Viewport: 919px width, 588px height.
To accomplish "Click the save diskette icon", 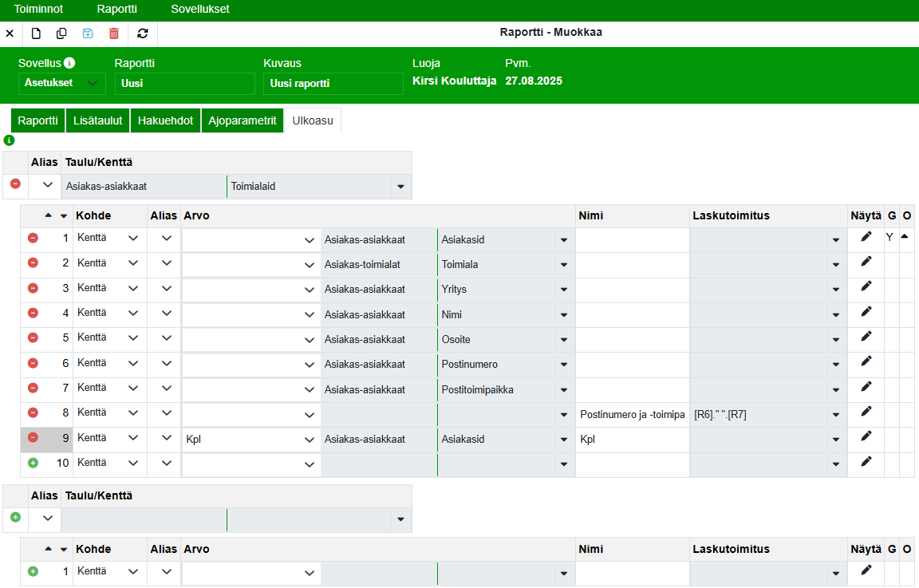I will (88, 34).
